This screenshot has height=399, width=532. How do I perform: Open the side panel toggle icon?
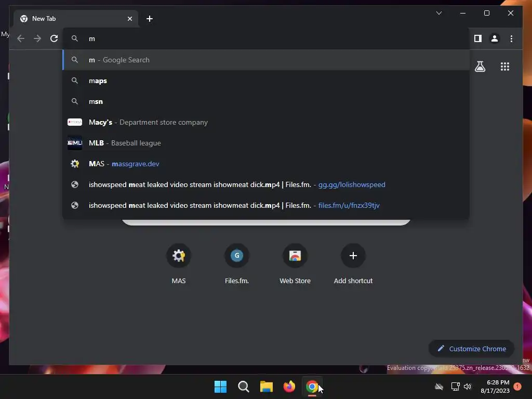tap(478, 38)
